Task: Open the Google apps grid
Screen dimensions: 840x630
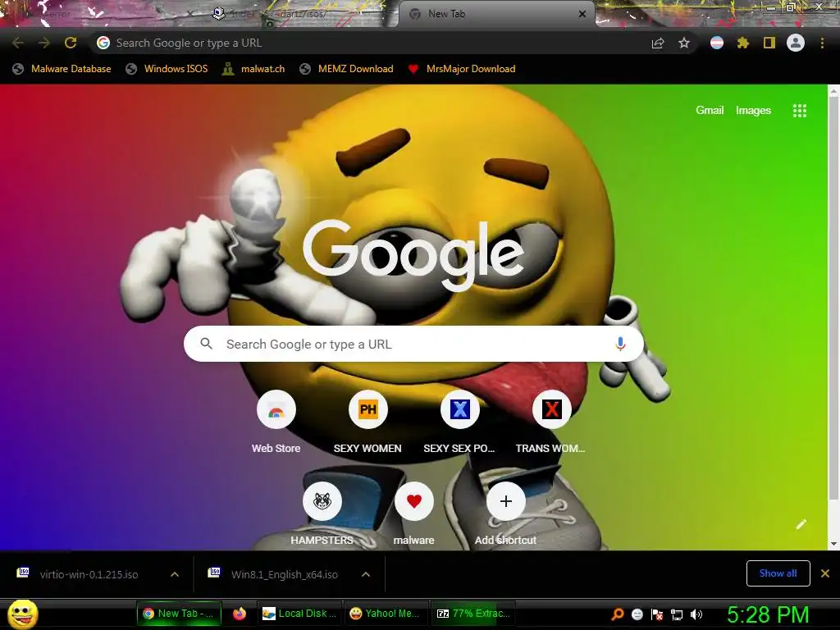Action: coord(800,111)
